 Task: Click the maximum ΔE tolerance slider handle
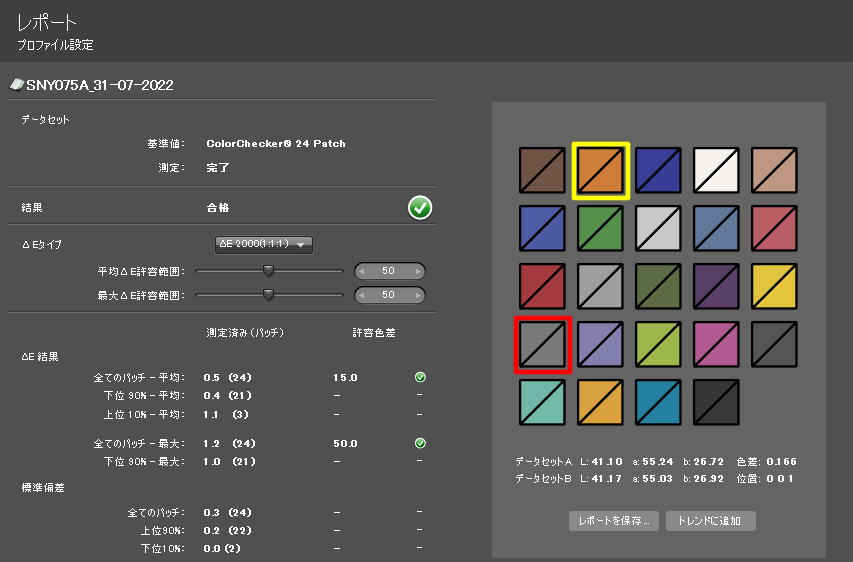click(x=268, y=294)
